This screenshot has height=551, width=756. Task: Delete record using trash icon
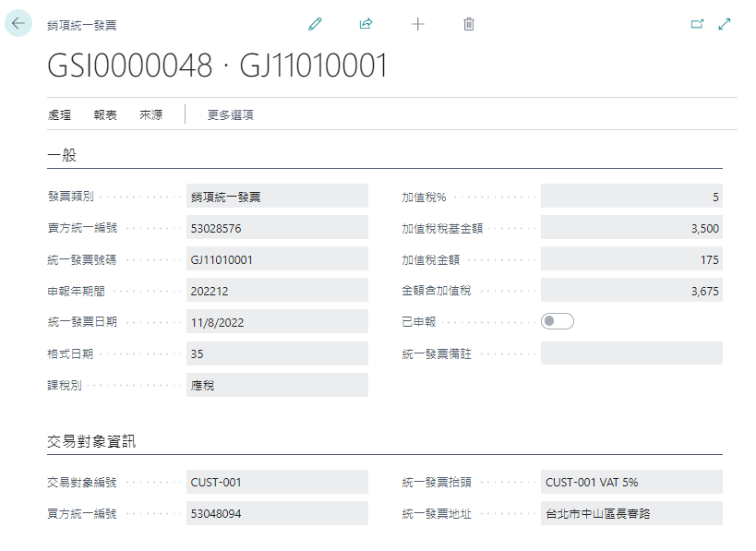pos(469,24)
